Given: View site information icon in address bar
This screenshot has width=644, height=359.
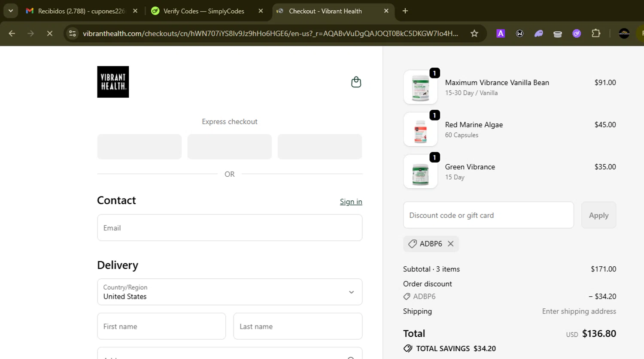Looking at the screenshot, I should (72, 33).
